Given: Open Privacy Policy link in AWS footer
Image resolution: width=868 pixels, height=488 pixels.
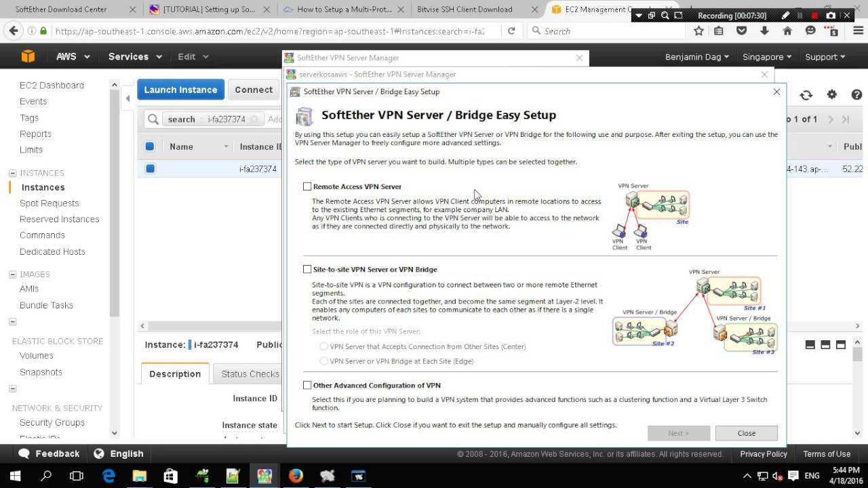Looking at the screenshot, I should pos(764,454).
